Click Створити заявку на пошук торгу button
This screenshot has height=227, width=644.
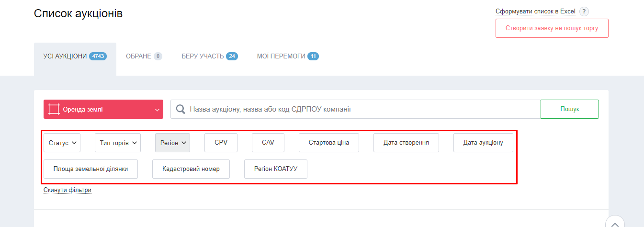(x=552, y=28)
